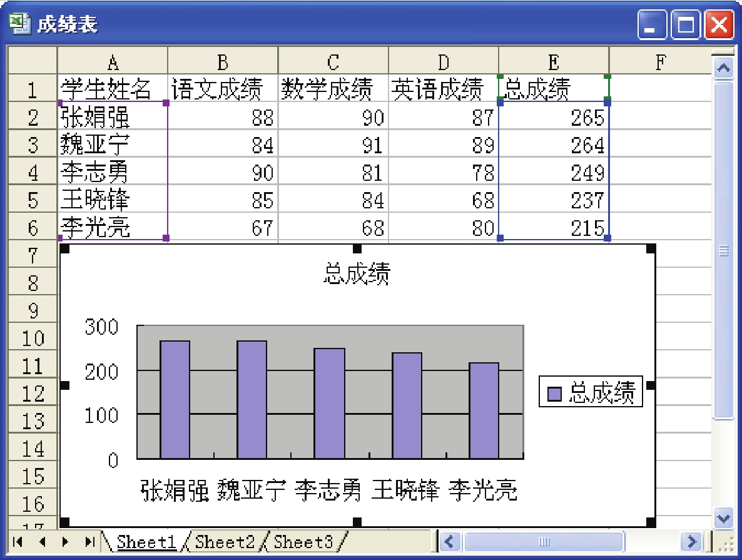Select the bar for 张娟强 in chart

coord(175,400)
